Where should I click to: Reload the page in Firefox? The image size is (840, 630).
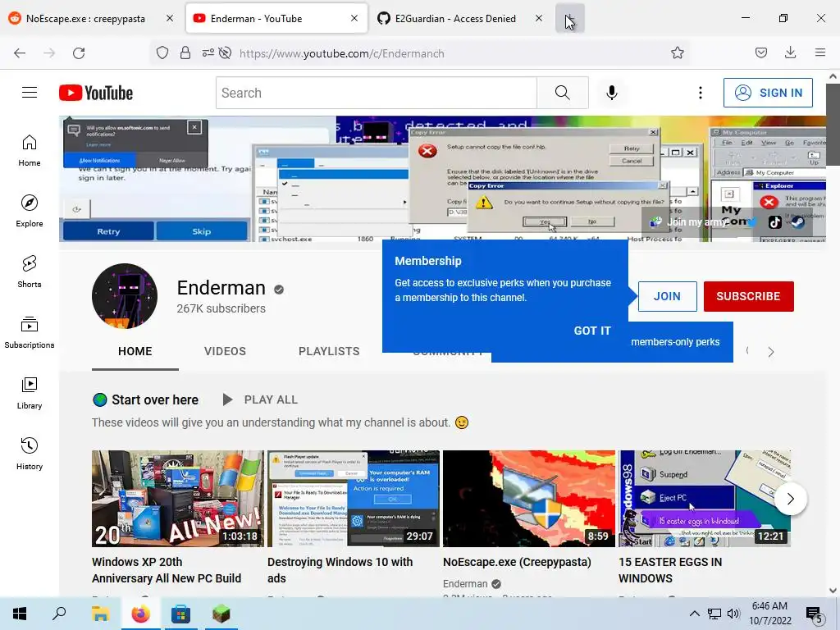pos(79,53)
